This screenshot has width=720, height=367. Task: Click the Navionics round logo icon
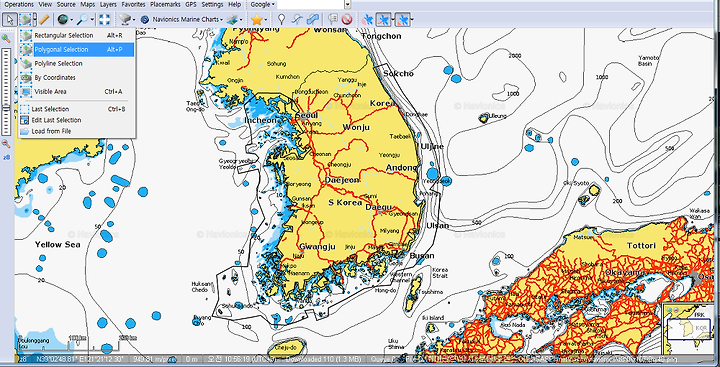[x=145, y=19]
